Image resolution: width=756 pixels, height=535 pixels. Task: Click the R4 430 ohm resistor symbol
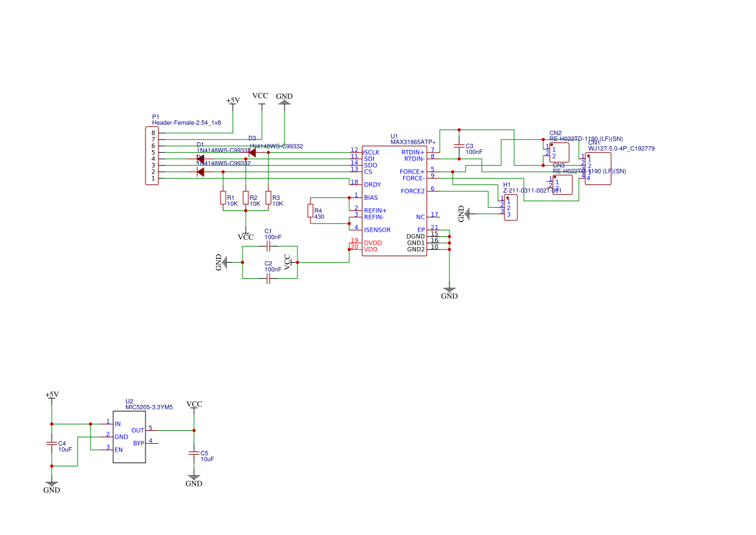(310, 211)
